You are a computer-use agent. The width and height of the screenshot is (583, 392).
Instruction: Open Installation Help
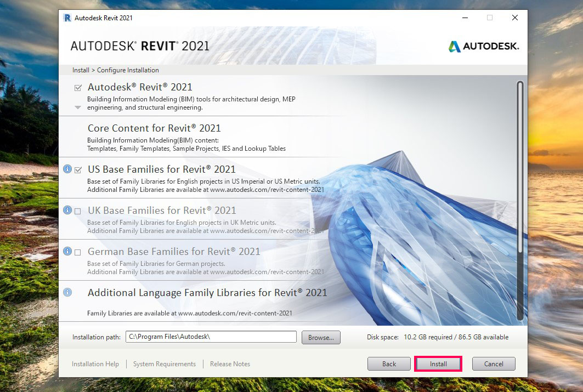tap(95, 363)
